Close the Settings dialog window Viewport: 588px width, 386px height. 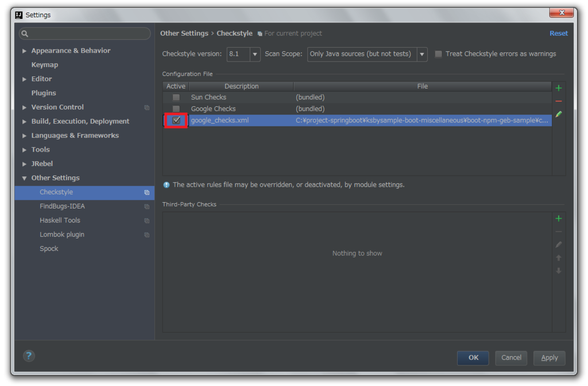pos(561,13)
